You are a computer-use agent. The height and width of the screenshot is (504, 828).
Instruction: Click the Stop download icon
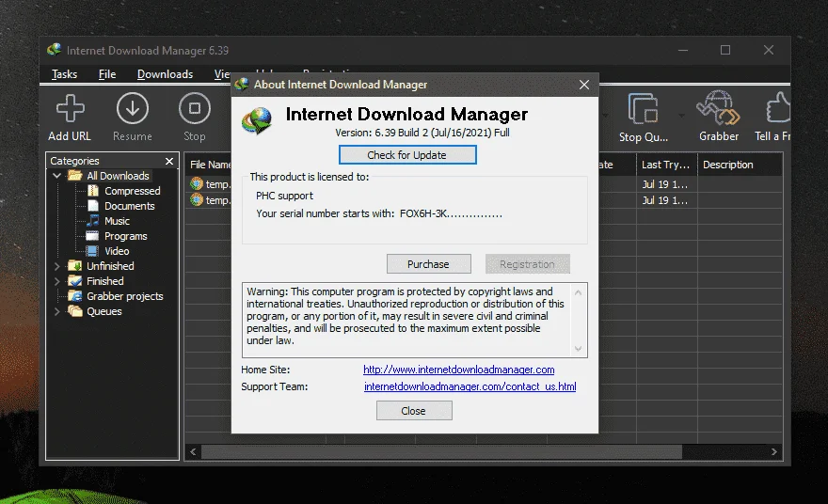[195, 108]
